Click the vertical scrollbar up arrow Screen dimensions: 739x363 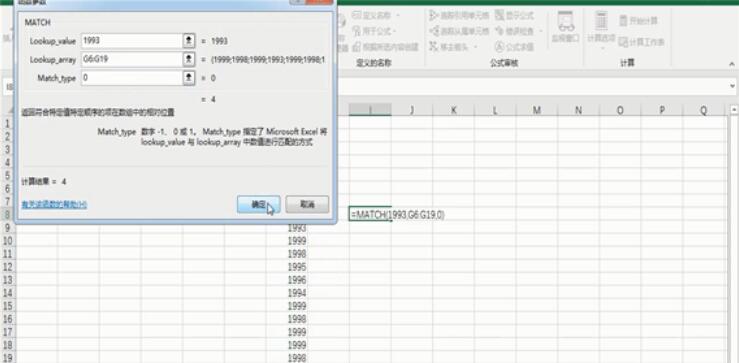click(733, 109)
